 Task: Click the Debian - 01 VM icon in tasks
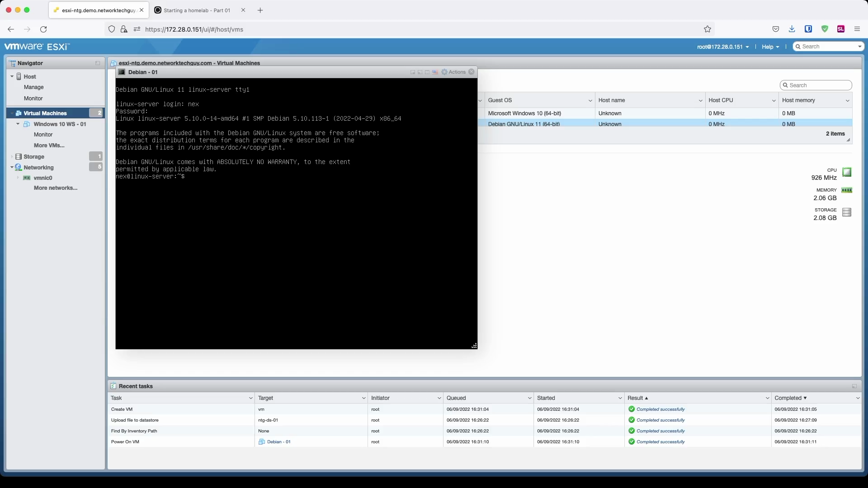click(x=261, y=442)
